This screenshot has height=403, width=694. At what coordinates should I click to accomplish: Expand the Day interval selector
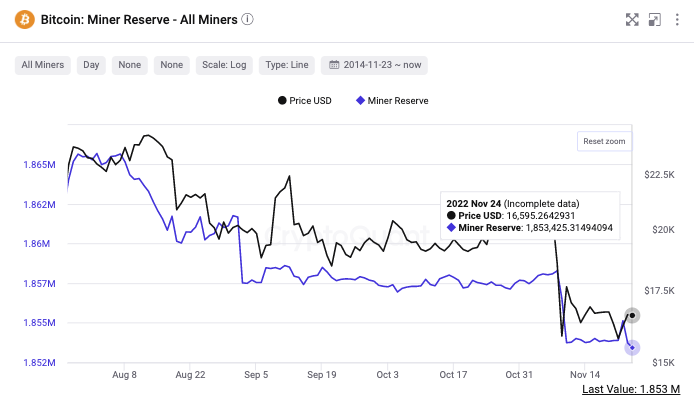pos(91,65)
